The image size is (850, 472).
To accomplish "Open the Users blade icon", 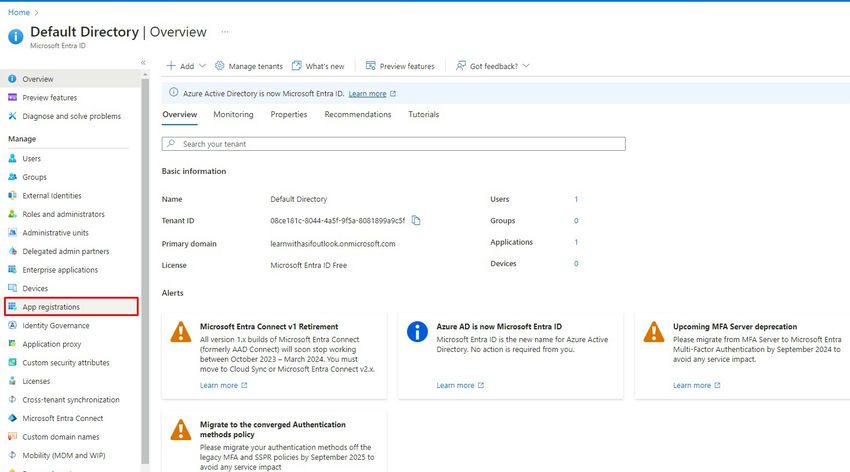I will 12,158.
